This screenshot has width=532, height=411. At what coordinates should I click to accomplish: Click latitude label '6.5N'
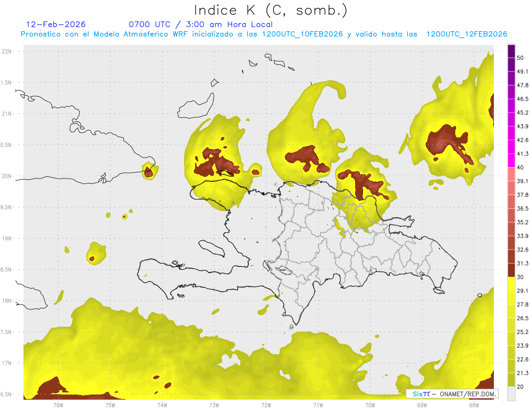[x=7, y=394]
